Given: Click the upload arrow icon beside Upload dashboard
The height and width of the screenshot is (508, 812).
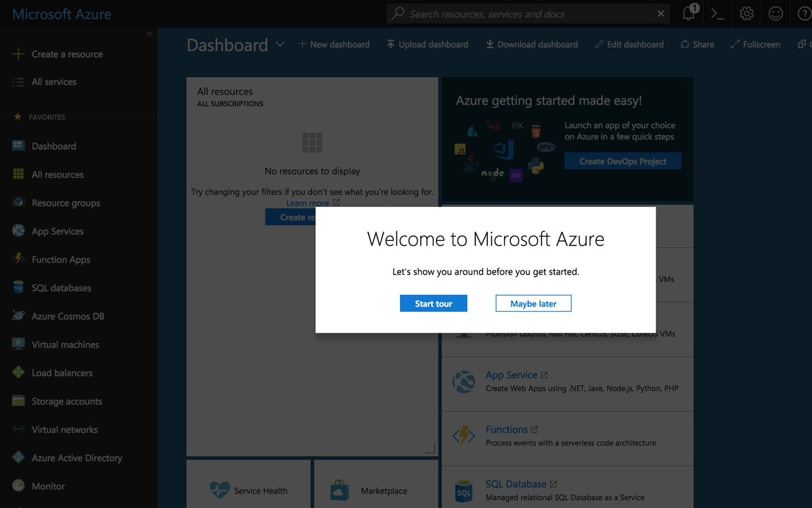Looking at the screenshot, I should pyautogui.click(x=390, y=45).
